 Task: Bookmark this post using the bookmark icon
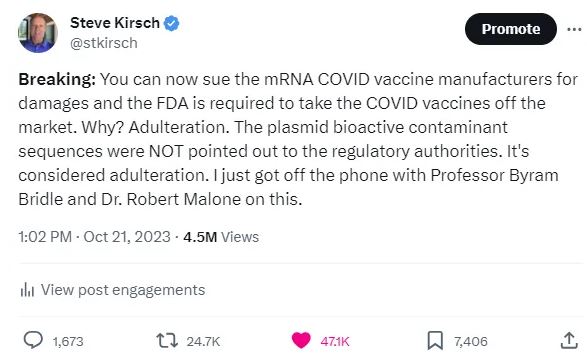tap(435, 341)
